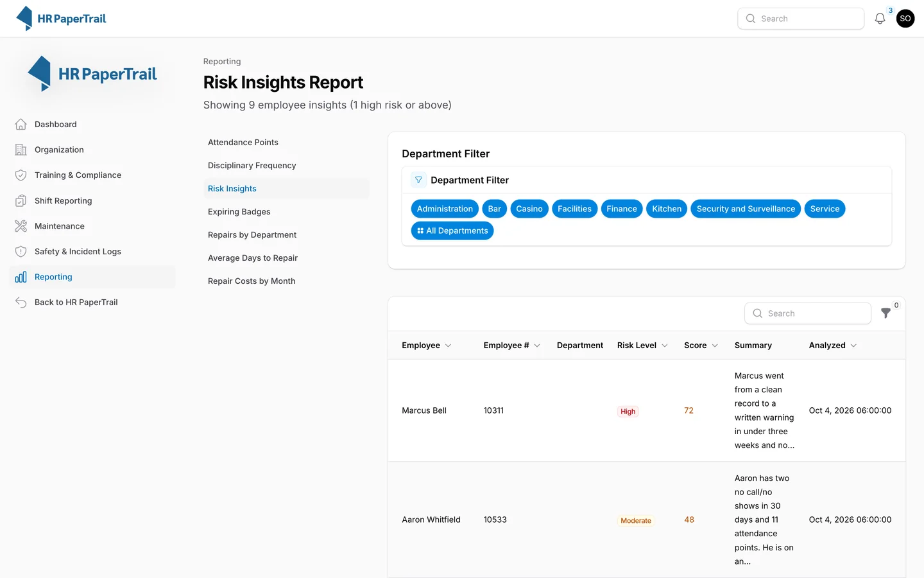Viewport: 924px width, 578px height.
Task: Open the Attendance Points report
Action: pos(286,143)
